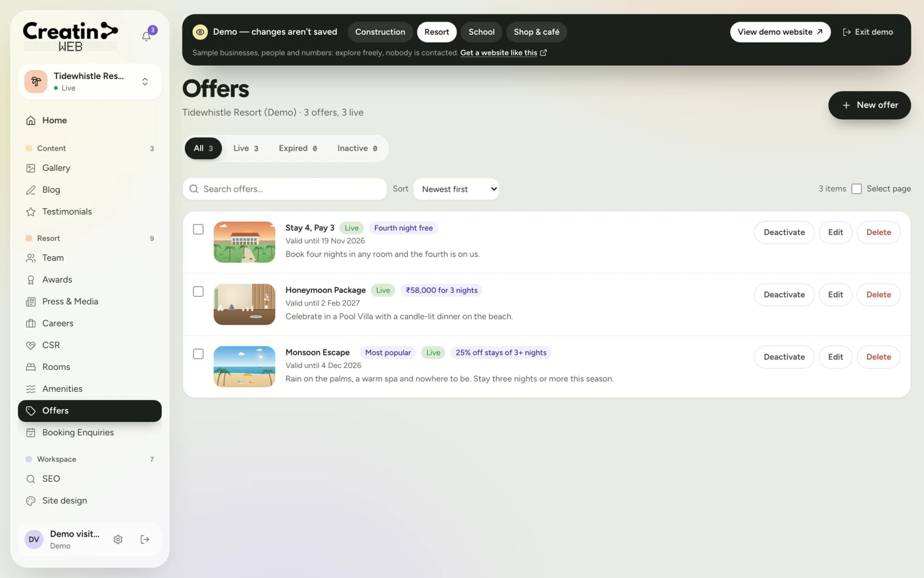Viewport: 924px width, 578px height.
Task: Click the Rooms bed icon
Action: click(31, 367)
